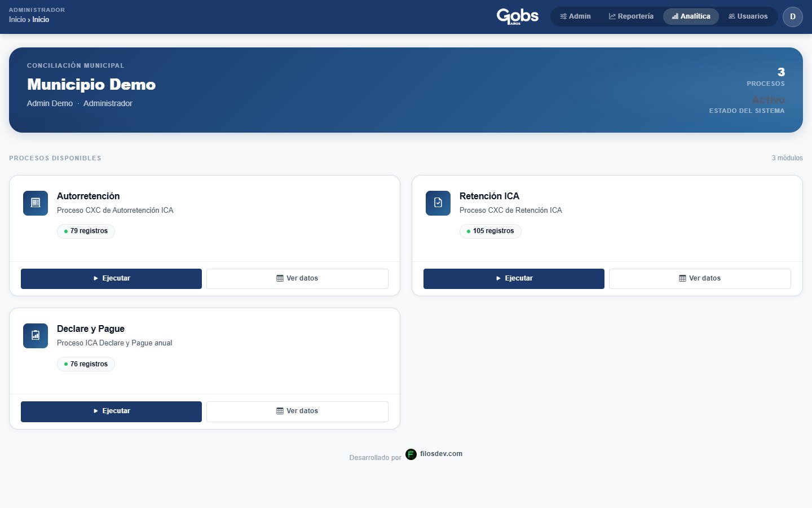Click the 'Proceso ICA Declare y Pague anual' description
This screenshot has height=508, width=812.
pos(114,343)
